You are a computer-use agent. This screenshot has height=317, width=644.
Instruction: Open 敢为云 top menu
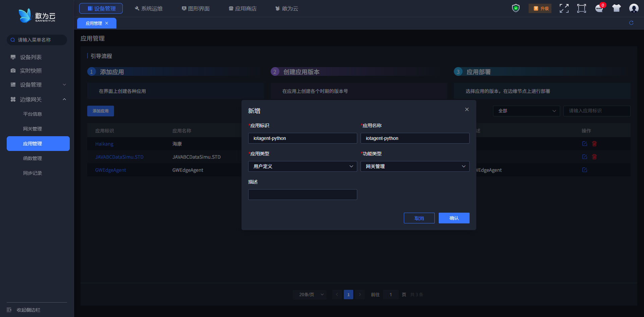[x=287, y=8]
